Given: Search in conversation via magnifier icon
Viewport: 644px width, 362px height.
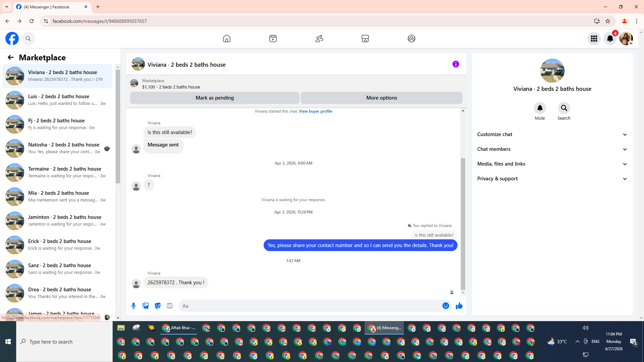Looking at the screenshot, I should (564, 108).
